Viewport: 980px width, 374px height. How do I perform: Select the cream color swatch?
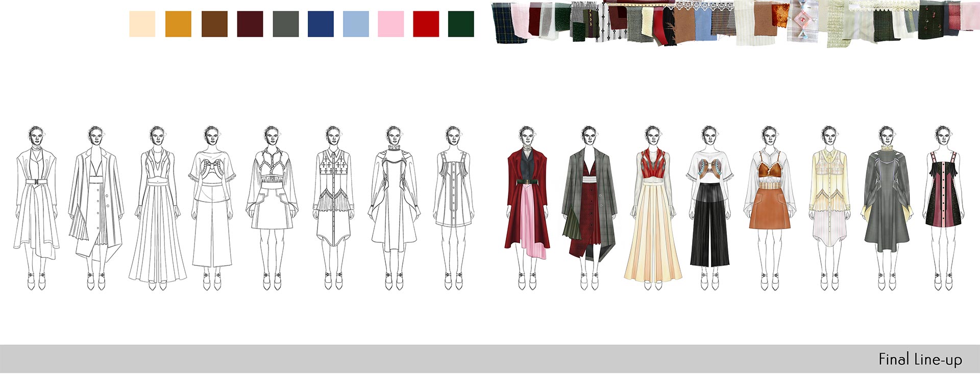(142, 24)
